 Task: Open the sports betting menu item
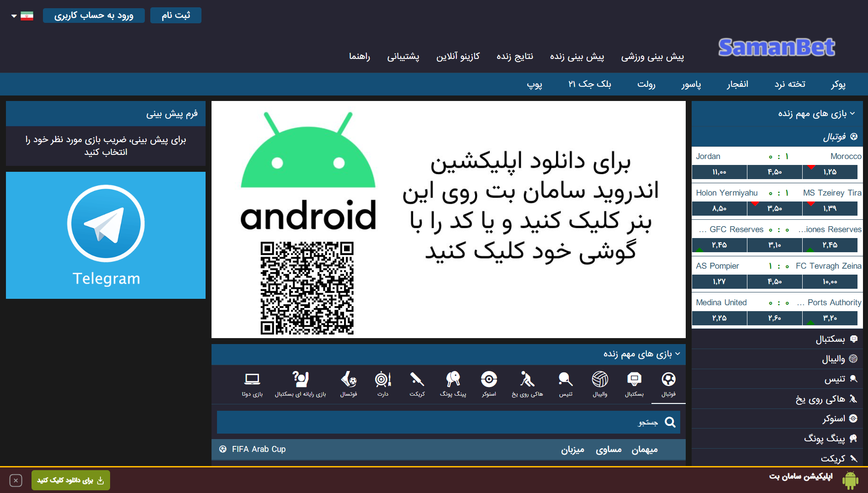(652, 57)
